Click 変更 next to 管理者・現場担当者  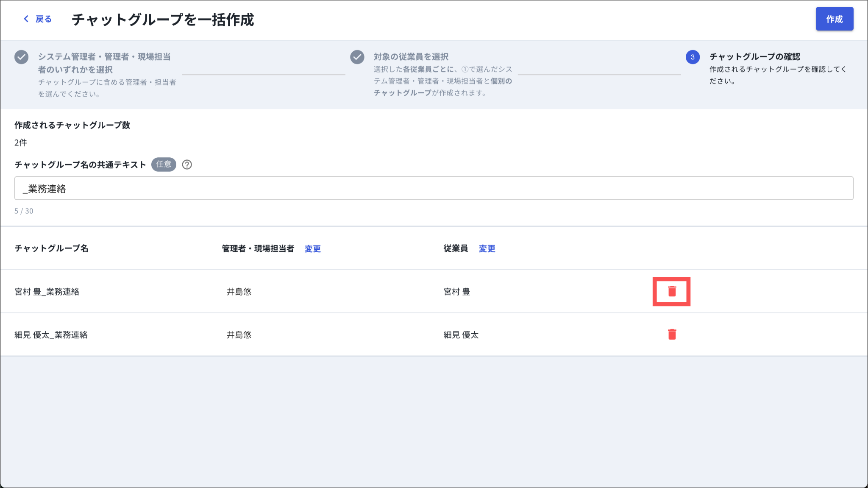coord(312,249)
